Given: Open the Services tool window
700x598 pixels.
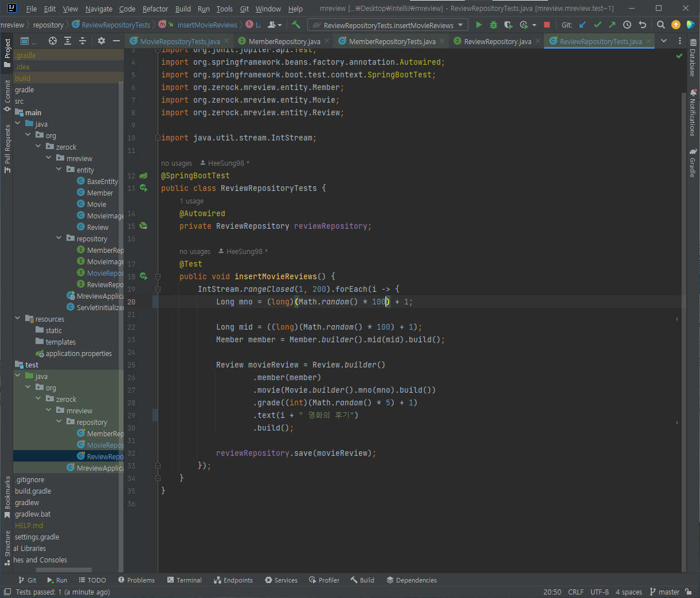Looking at the screenshot, I should pyautogui.click(x=281, y=580).
